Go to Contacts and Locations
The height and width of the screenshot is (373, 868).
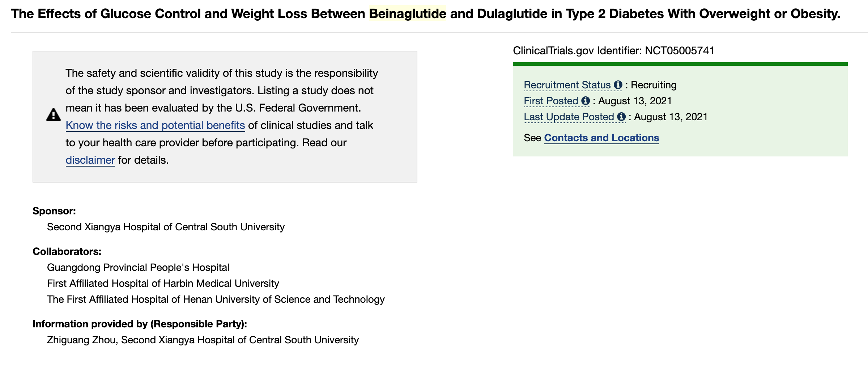click(601, 138)
